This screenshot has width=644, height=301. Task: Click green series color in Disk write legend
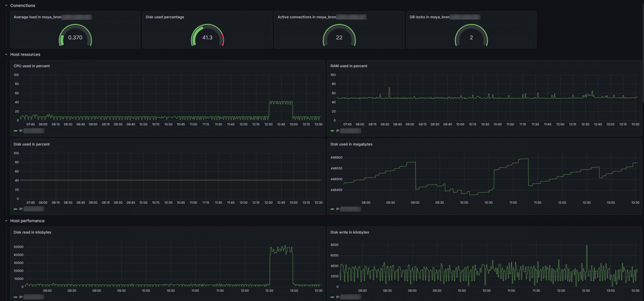click(x=333, y=297)
